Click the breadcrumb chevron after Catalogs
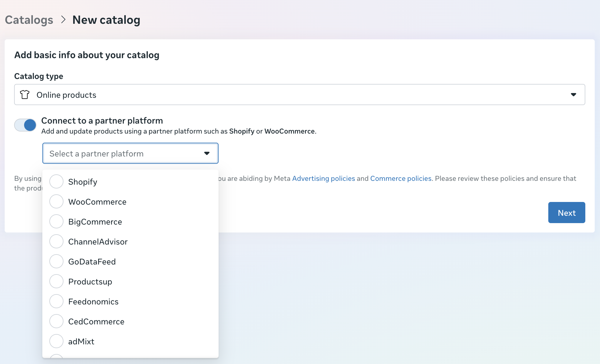600x364 pixels. (x=63, y=20)
